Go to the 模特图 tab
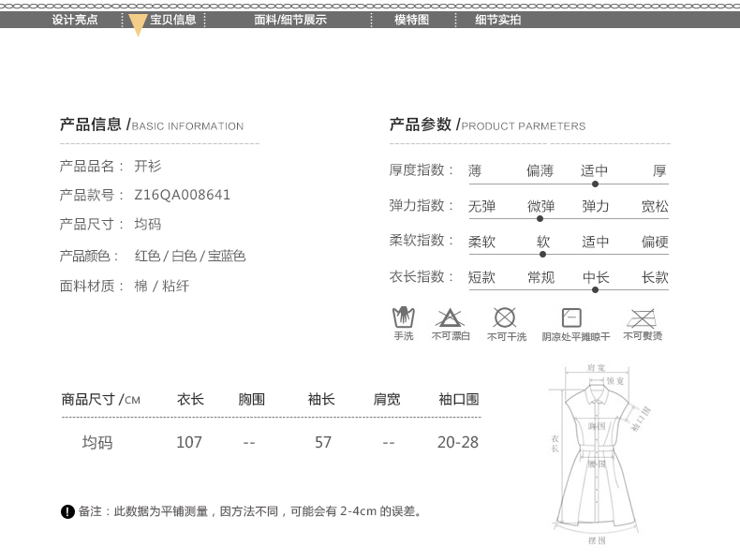Viewport: 740px width, 560px height. click(x=411, y=20)
